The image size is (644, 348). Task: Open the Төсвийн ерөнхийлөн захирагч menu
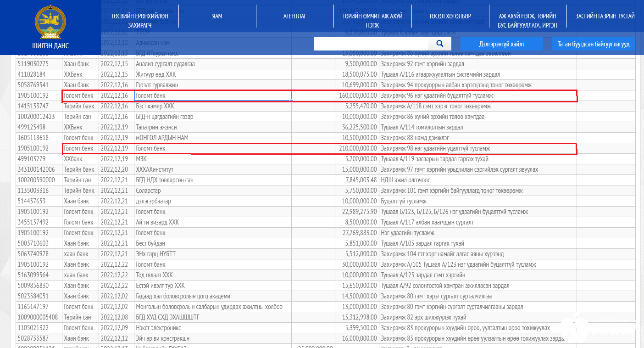(139, 21)
